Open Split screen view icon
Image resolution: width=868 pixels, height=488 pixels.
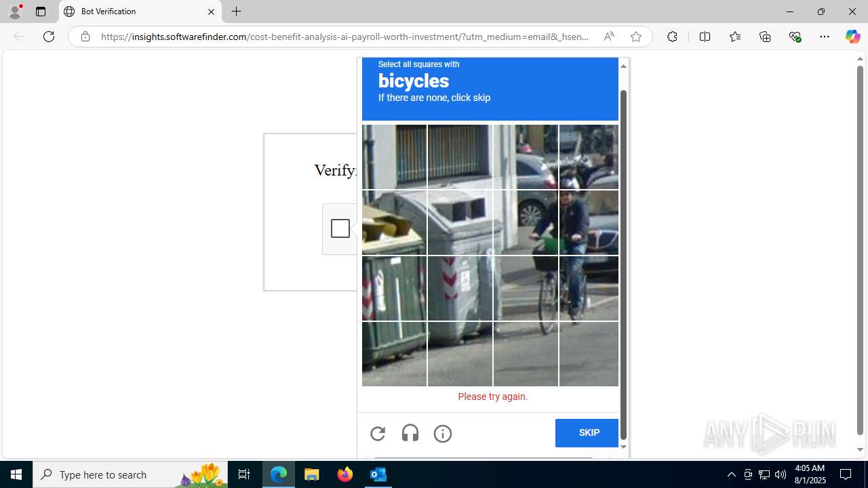[705, 37]
